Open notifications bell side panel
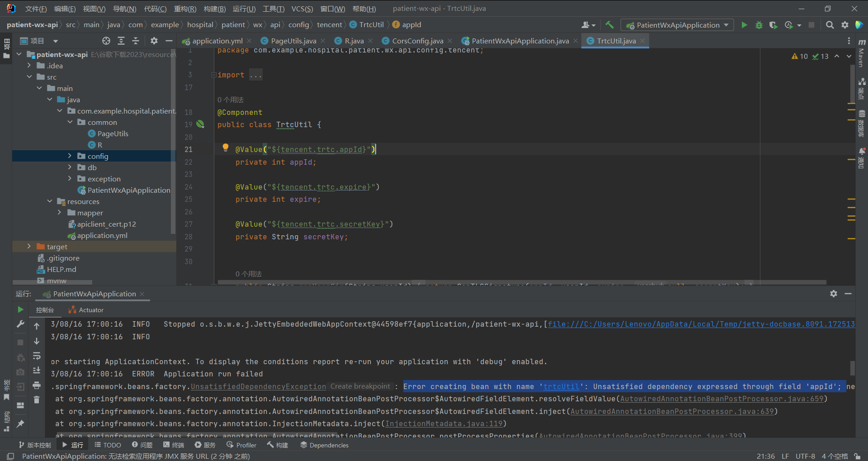 pyautogui.click(x=862, y=157)
